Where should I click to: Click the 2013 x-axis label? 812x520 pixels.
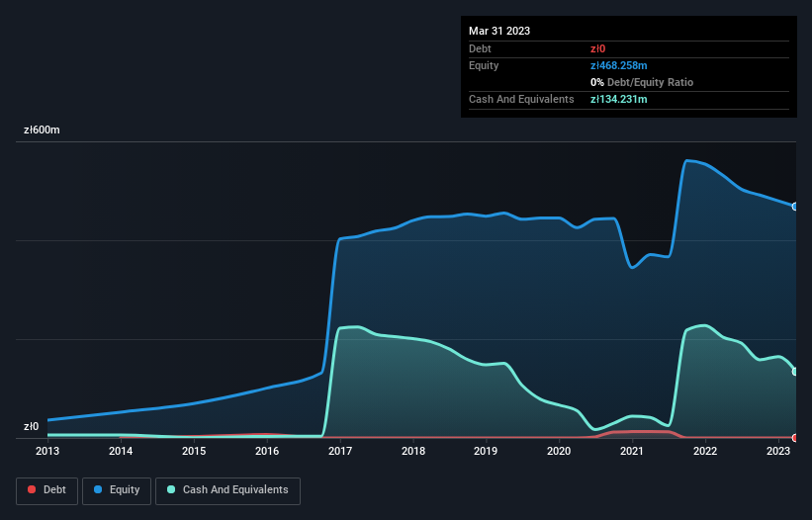tap(47, 451)
